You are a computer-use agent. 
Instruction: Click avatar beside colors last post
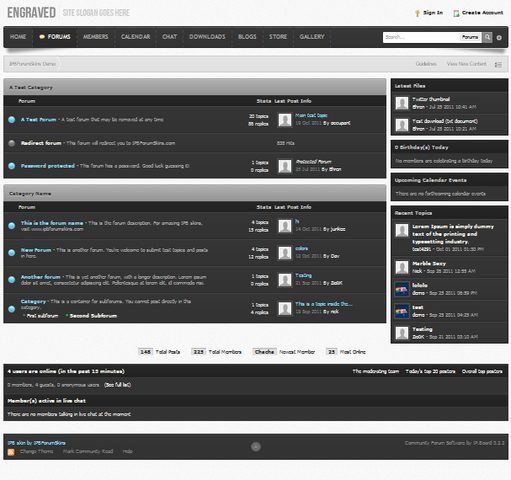coord(285,253)
